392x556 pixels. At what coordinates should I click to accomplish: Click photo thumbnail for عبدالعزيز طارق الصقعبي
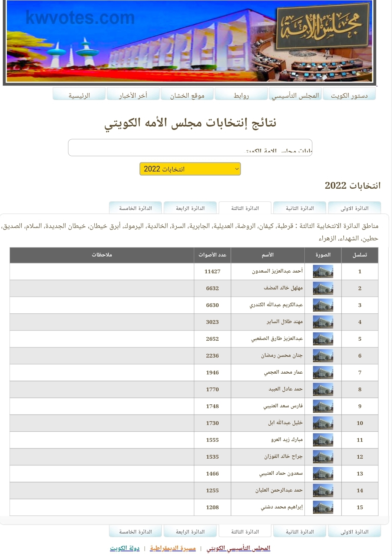pos(323,339)
